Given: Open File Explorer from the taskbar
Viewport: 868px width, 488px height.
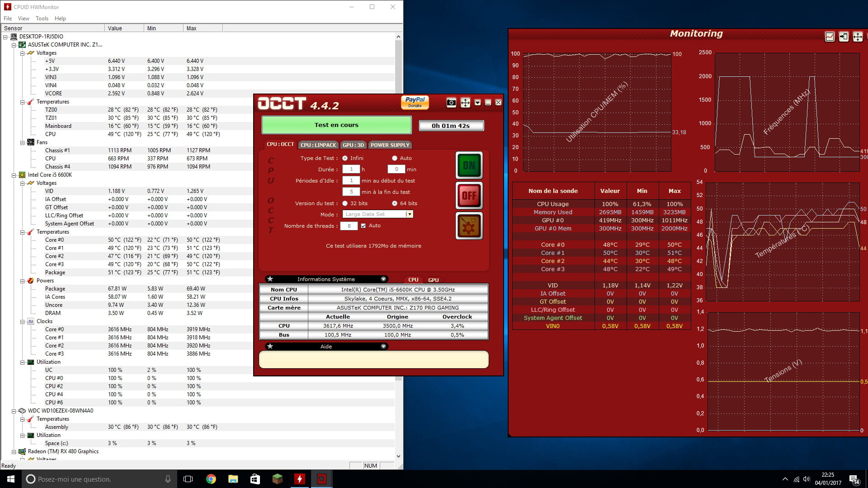Looking at the screenshot, I should click(233, 479).
